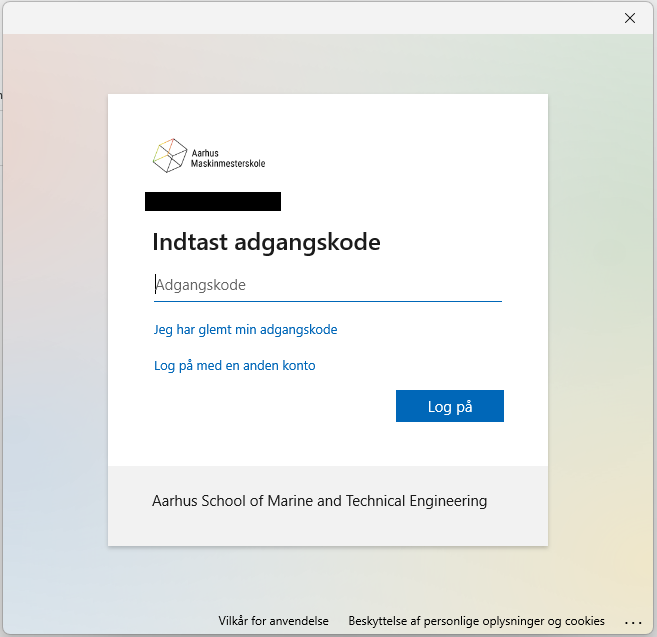Click the 'Aarhus Maskinmesterskole' logo text
This screenshot has width=657, height=637.
[228, 158]
